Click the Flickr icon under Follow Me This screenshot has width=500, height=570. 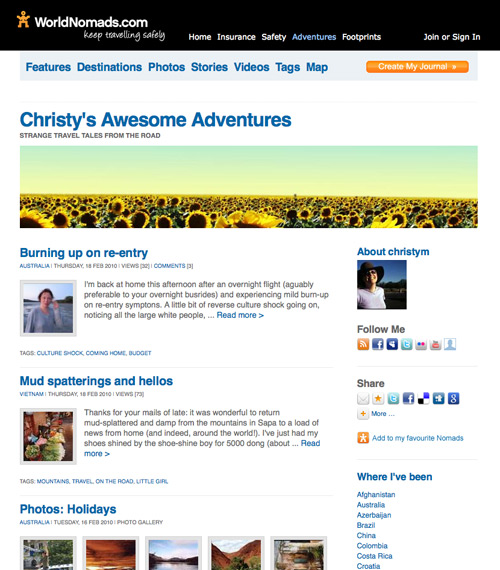coord(421,344)
